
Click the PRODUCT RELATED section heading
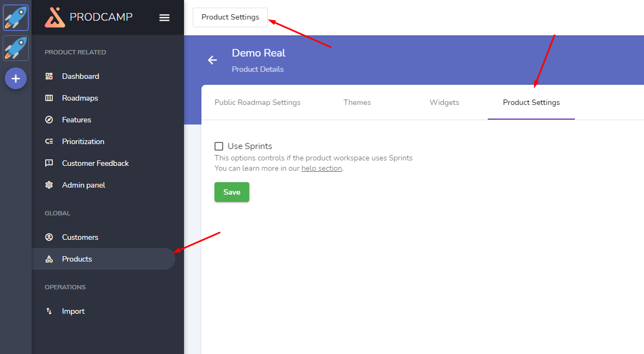click(x=75, y=52)
